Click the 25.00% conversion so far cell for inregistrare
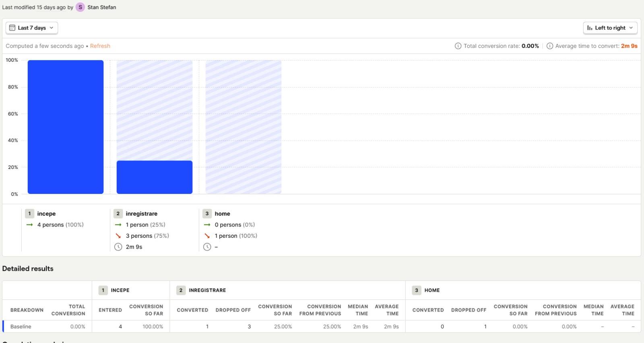Image resolution: width=644 pixels, height=343 pixels. [x=283, y=326]
